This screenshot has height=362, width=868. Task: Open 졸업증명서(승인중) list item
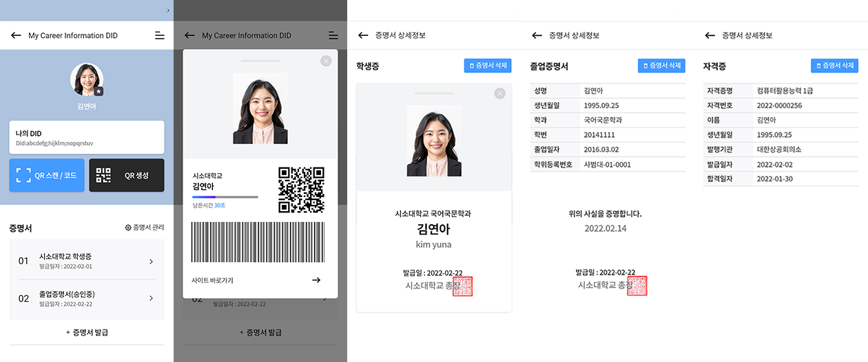(87, 299)
